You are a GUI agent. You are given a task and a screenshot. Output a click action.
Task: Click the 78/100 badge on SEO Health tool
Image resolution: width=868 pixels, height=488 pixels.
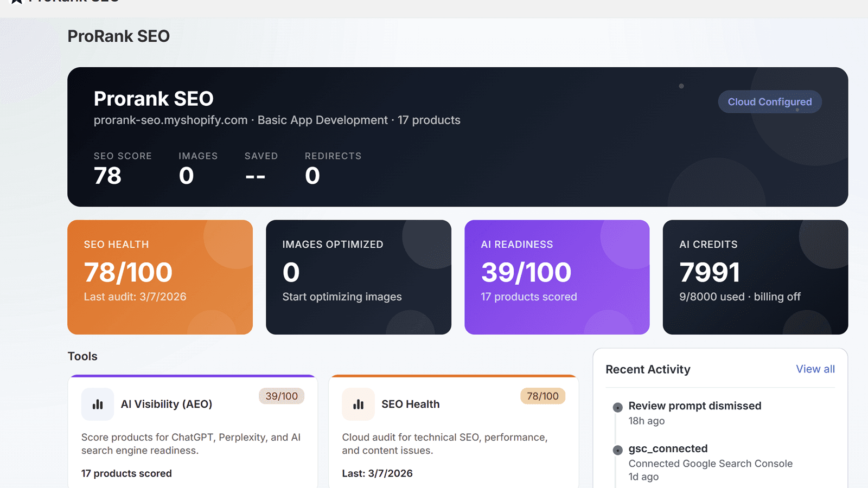[x=542, y=396]
